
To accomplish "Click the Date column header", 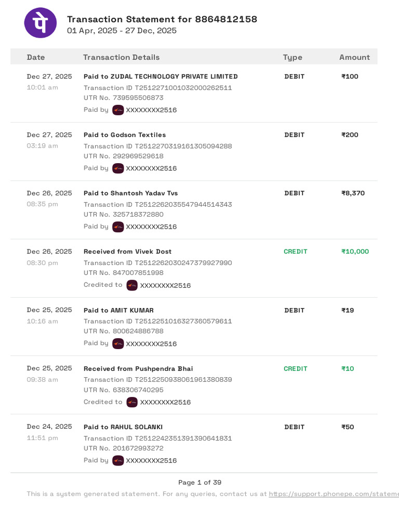I will (36, 57).
